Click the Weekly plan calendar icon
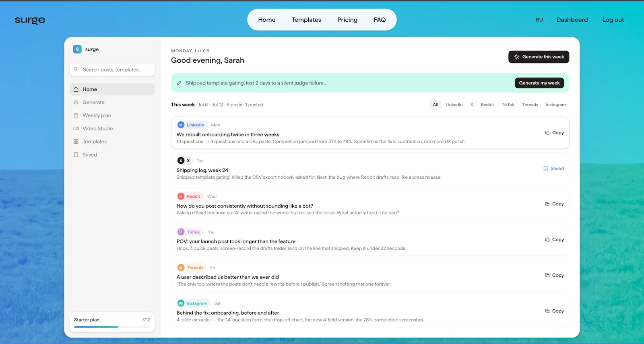644x344 pixels. (76, 115)
